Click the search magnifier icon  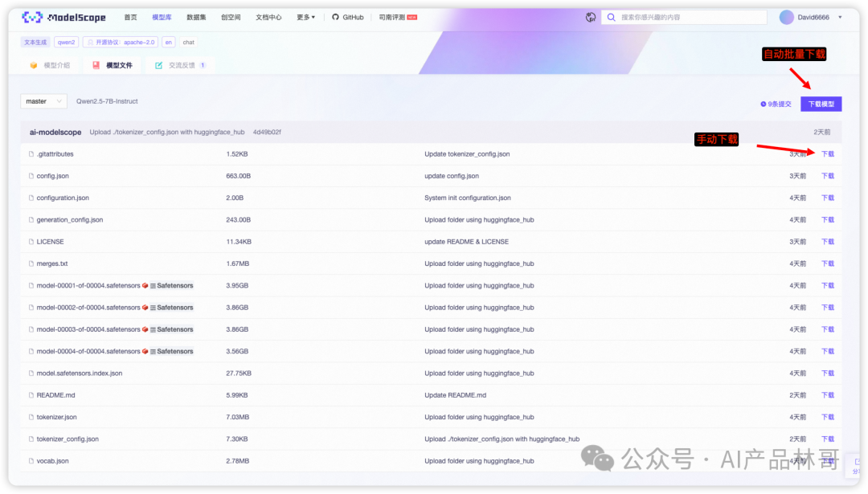tap(611, 17)
